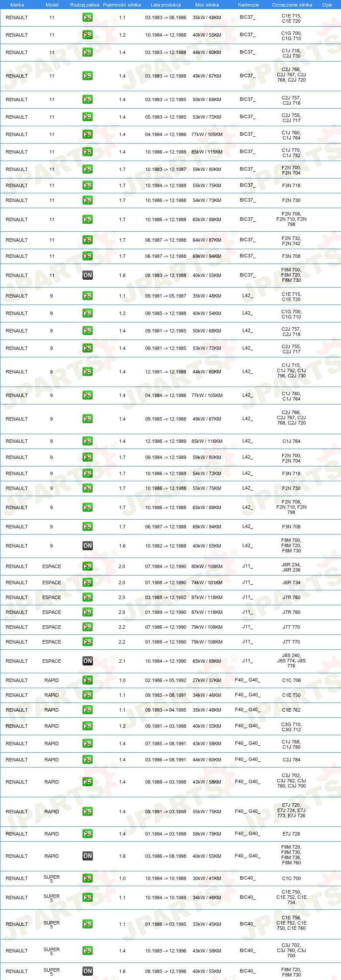Click engine code E7J 728
Viewport: 341px width, 980px height.
click(x=291, y=834)
